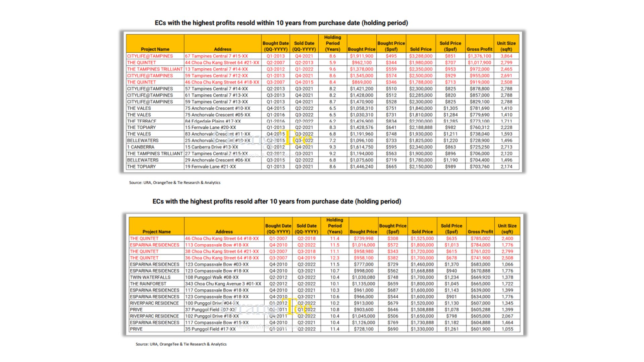Click address "15 Canberra Drive #13-XX"

coord(211,147)
